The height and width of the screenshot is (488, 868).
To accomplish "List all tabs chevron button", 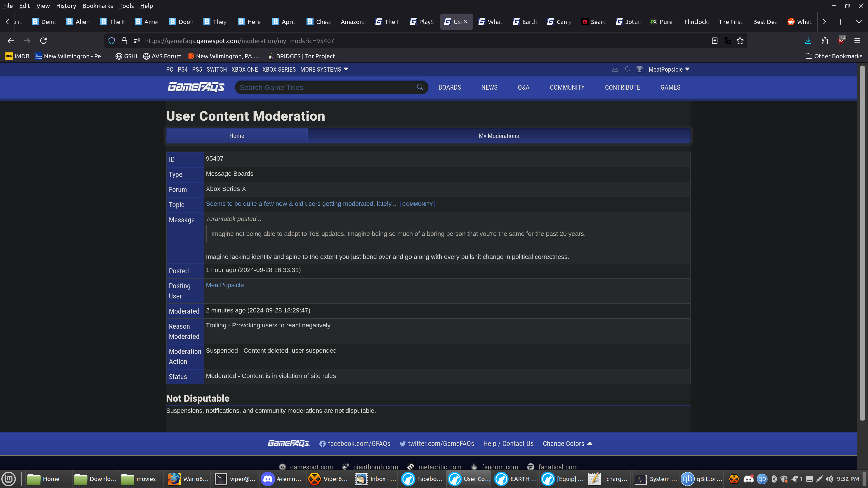I will pos(859,22).
